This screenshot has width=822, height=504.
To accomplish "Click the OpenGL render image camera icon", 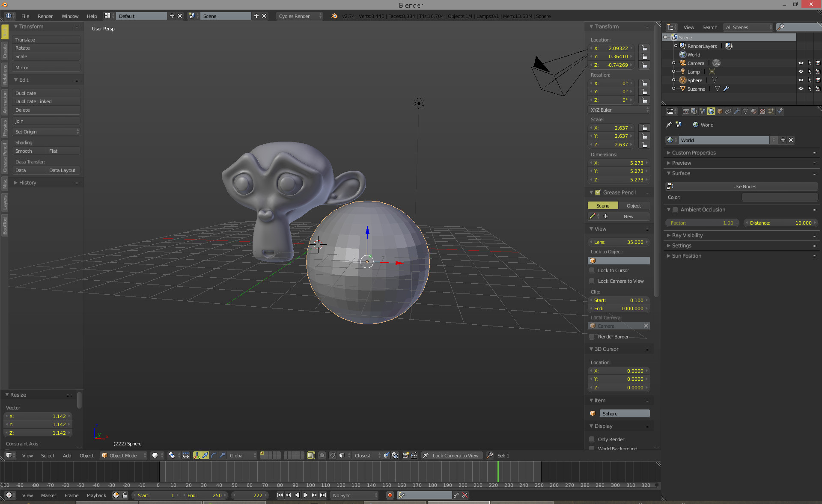I will (405, 455).
